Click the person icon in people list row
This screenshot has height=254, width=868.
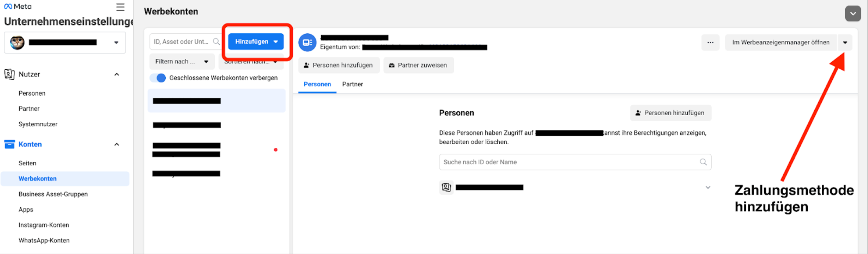point(446,187)
